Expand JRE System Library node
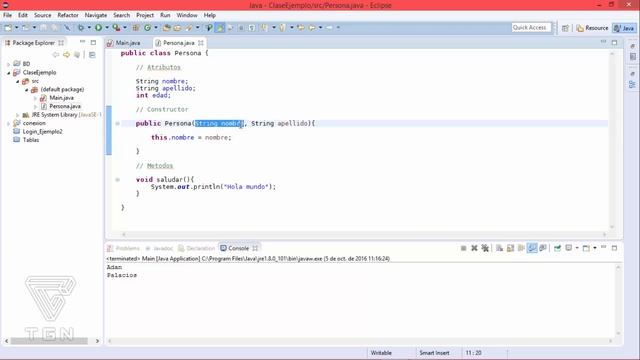Image resolution: width=640 pixels, height=360 pixels. [x=18, y=115]
